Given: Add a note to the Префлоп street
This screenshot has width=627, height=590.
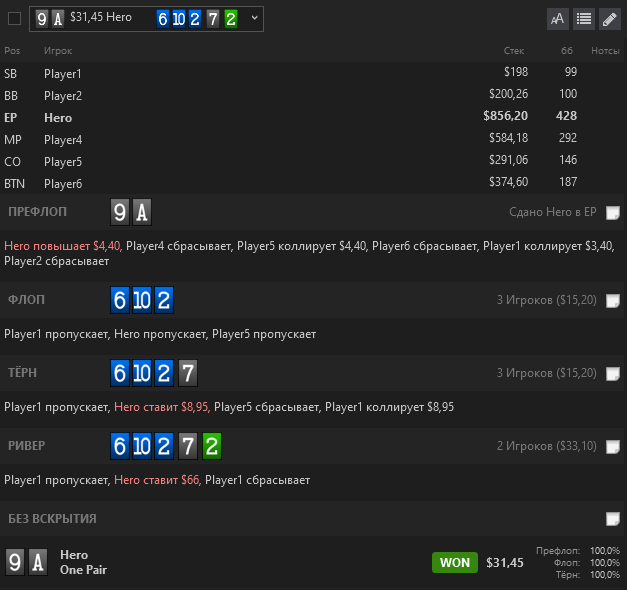Looking at the screenshot, I should (x=612, y=212).
